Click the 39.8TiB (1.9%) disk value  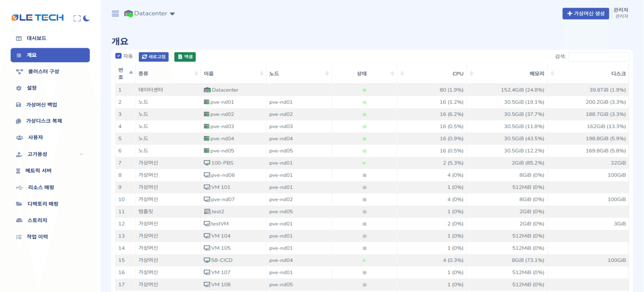point(608,90)
